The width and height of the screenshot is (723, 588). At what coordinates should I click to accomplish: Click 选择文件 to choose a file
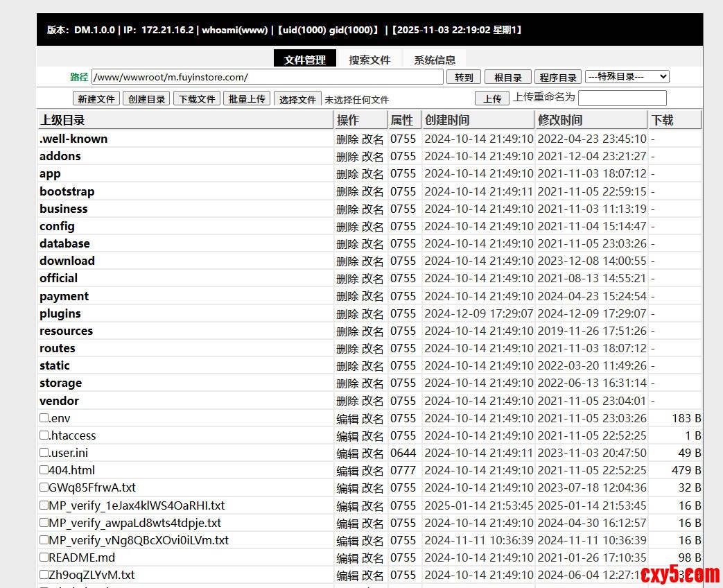tap(297, 99)
